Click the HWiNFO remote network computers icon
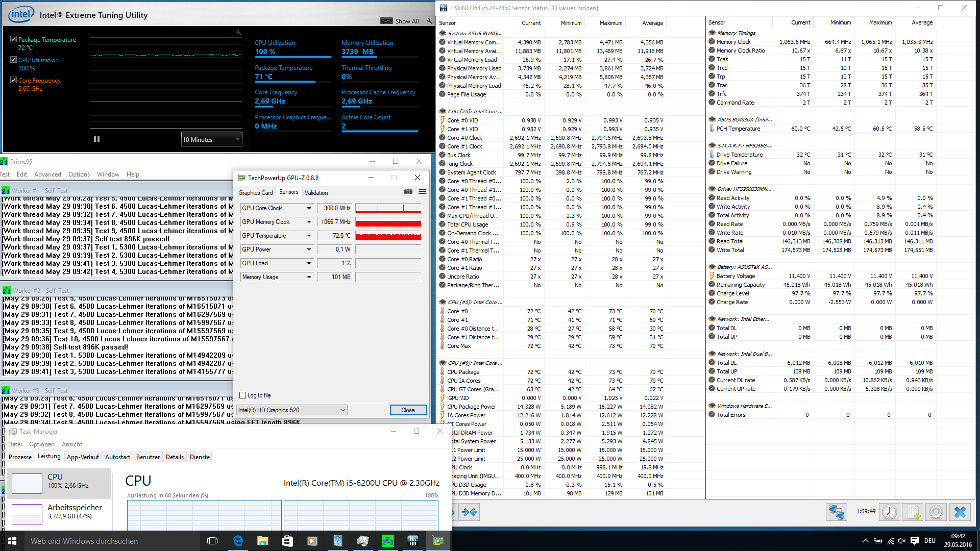The width and height of the screenshot is (980, 551). click(x=836, y=512)
